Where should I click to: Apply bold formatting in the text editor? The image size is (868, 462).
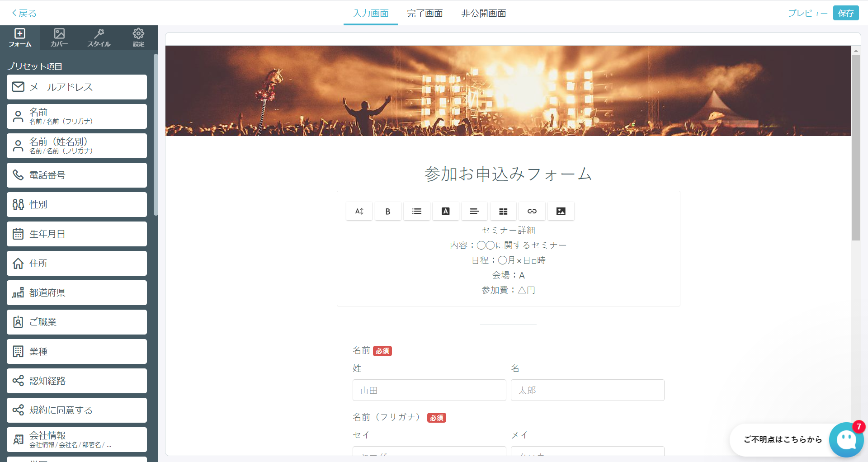(387, 211)
